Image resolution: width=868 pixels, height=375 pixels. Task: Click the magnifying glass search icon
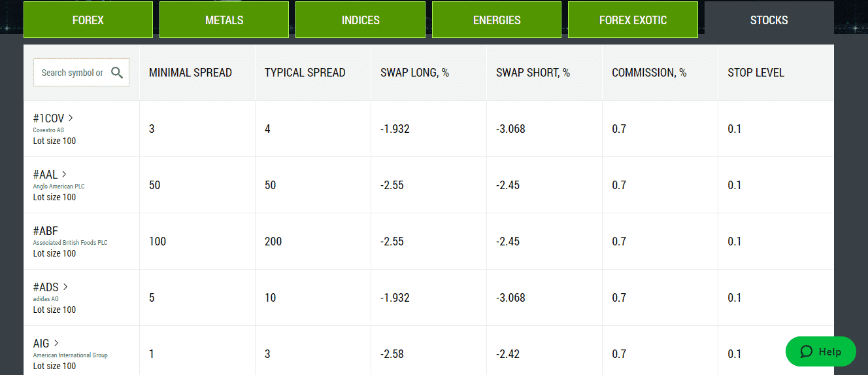(x=117, y=73)
